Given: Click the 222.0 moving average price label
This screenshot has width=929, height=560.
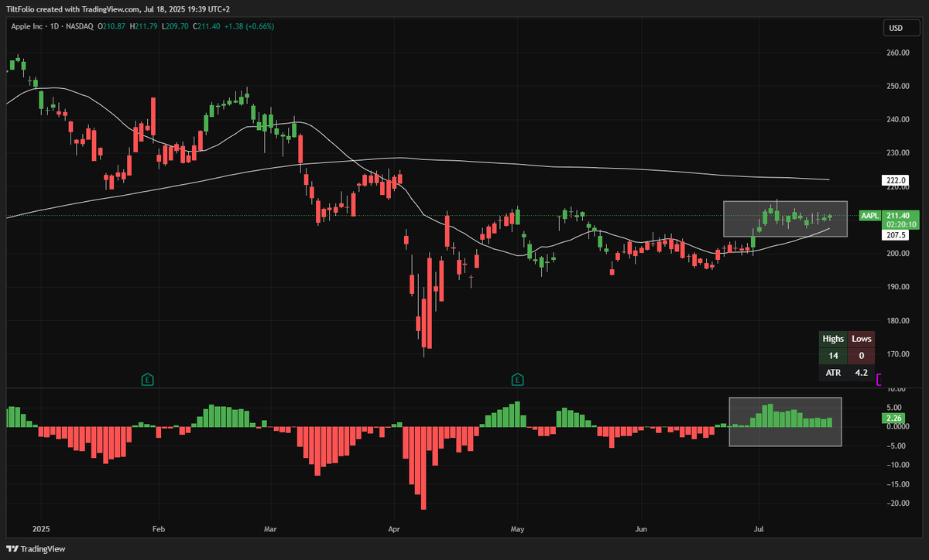Looking at the screenshot, I should point(895,180).
